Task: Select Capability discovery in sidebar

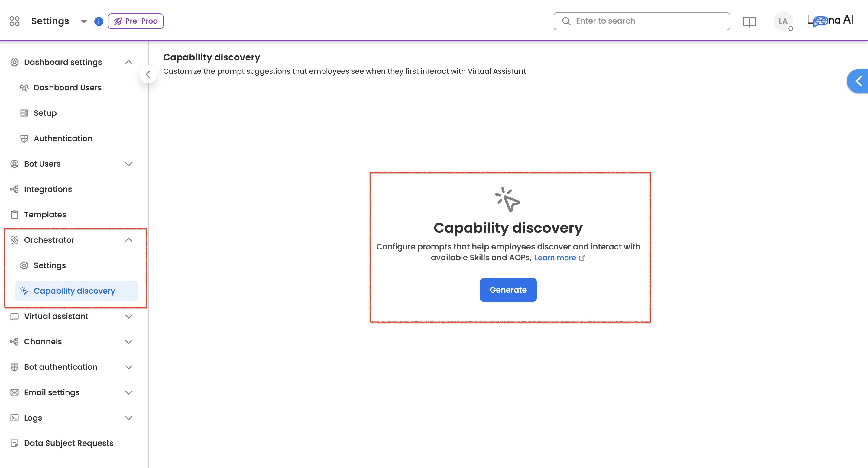Action: coord(74,291)
